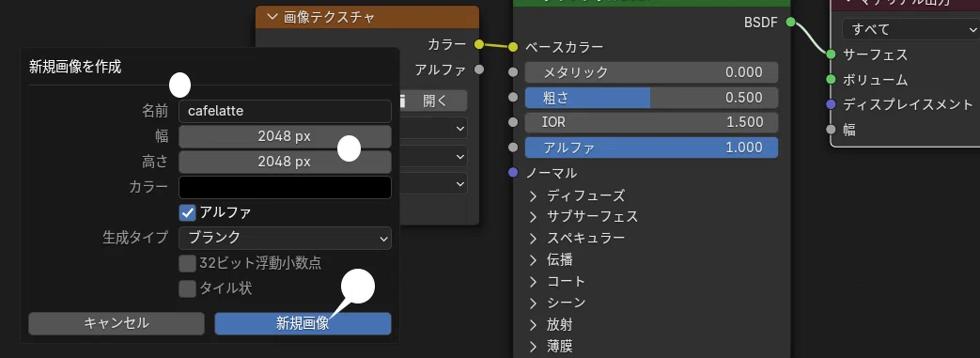Screen dimensions: 980x358
Task: Click the キャンセル button
Action: tap(117, 323)
